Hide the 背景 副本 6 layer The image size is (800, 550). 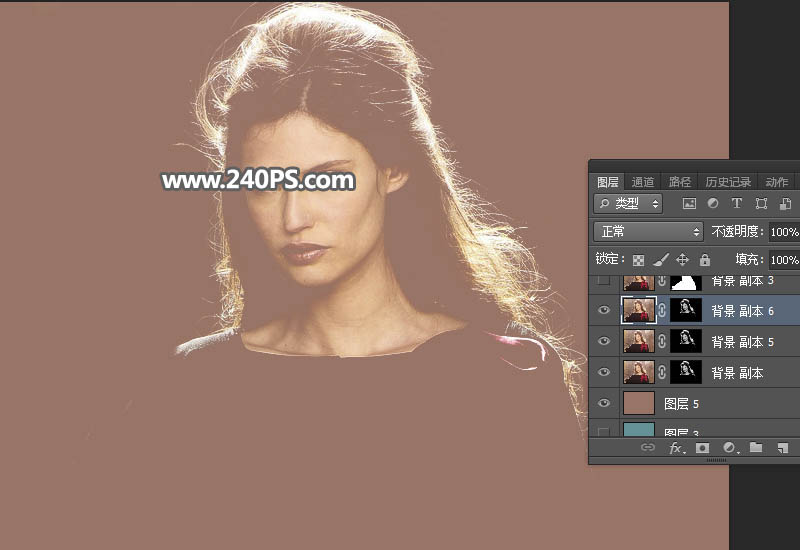[604, 310]
